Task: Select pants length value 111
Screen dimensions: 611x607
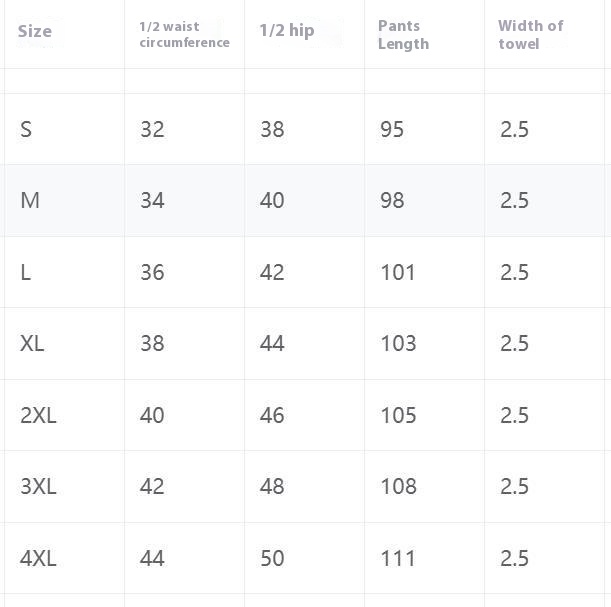Action: pyautogui.click(x=397, y=558)
